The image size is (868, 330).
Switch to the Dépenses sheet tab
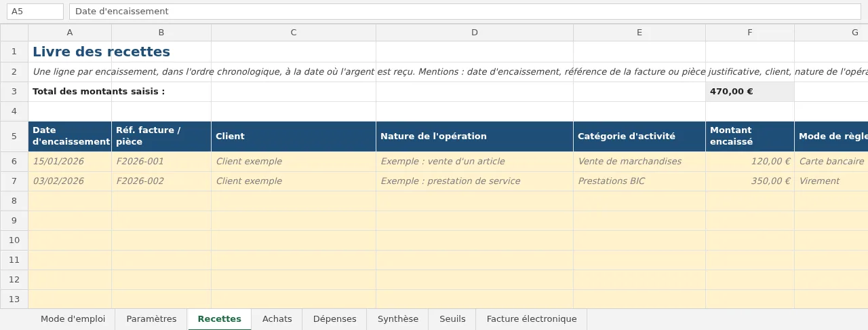tap(334, 319)
